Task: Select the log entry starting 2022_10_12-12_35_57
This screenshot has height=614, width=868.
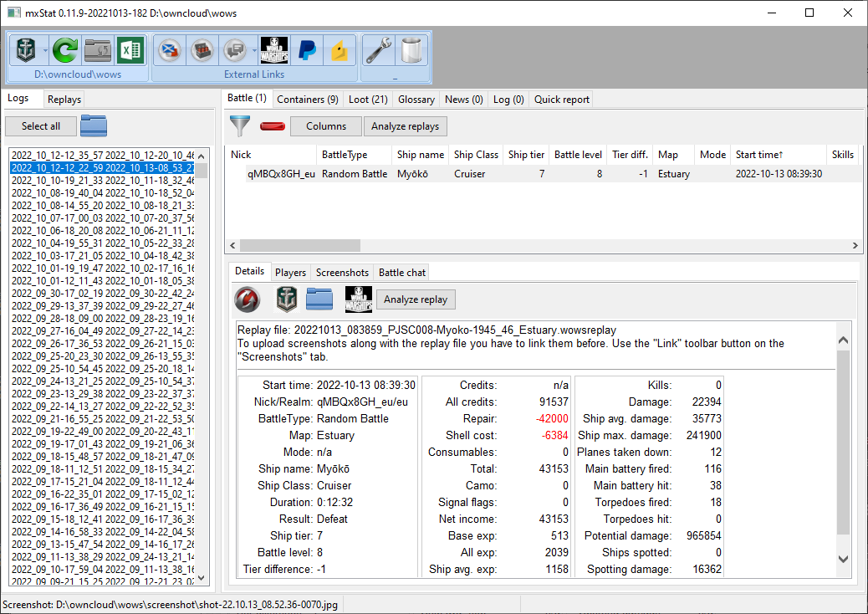Action: coord(103,156)
